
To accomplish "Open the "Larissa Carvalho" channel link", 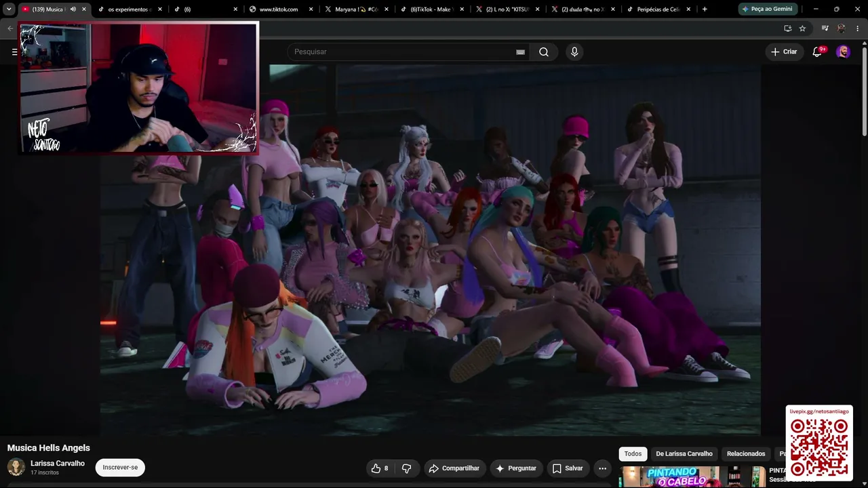I will pos(58,464).
